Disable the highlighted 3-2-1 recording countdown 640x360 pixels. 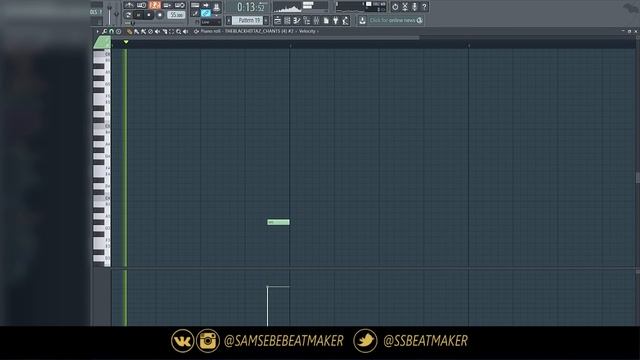(154, 5)
